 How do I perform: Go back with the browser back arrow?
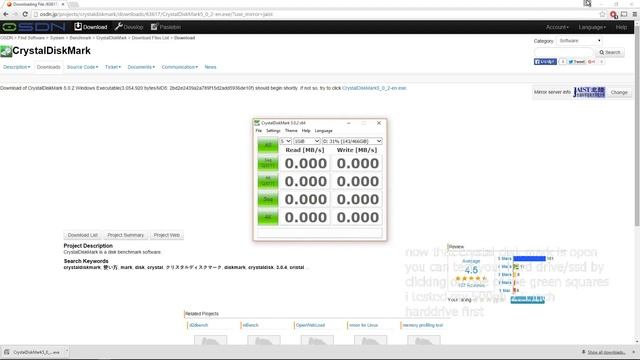tap(6, 14)
